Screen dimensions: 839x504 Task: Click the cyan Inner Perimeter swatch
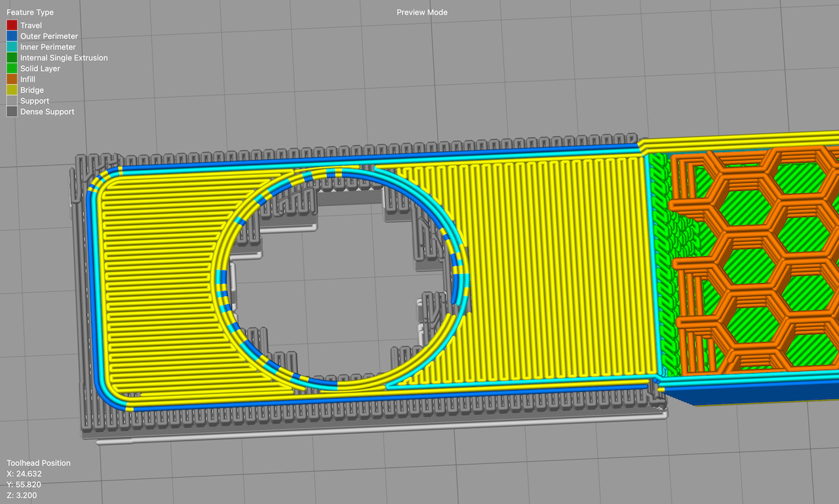12,47
